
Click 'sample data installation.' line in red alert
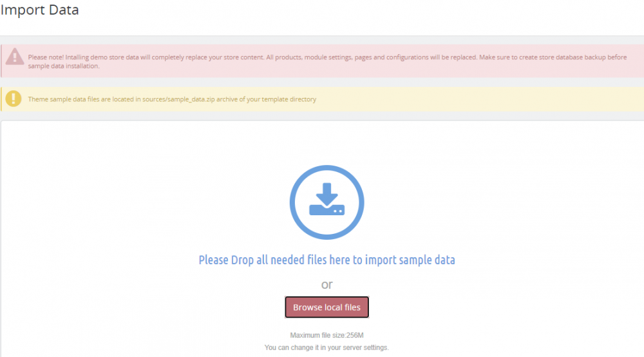click(64, 66)
